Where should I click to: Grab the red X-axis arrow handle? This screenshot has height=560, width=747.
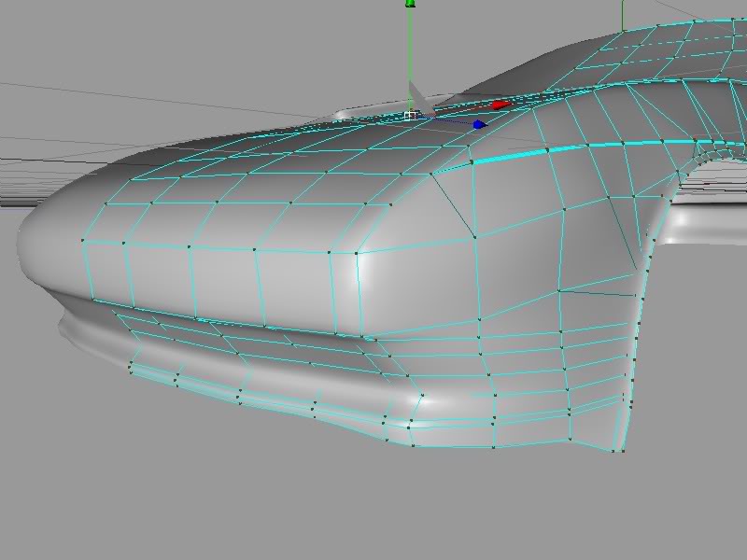(500, 105)
